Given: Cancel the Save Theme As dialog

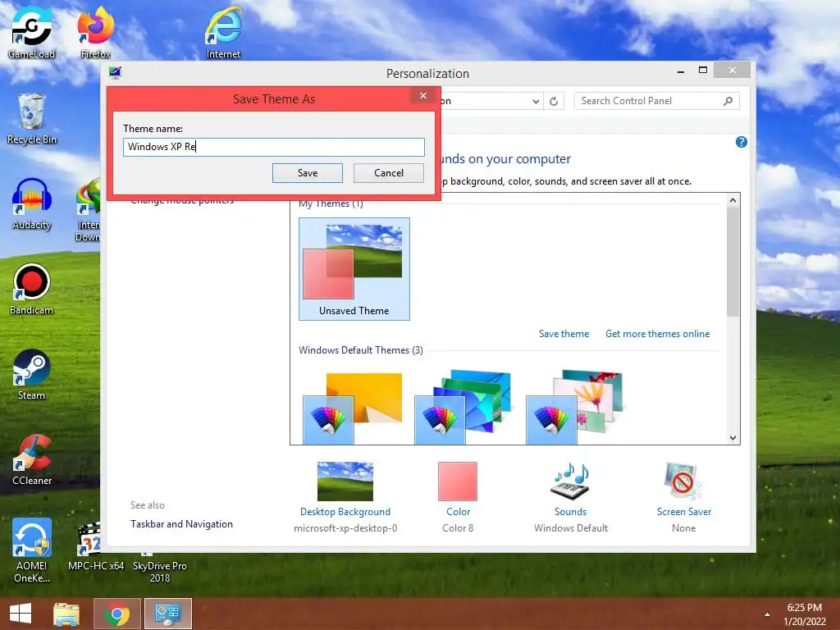Looking at the screenshot, I should (x=388, y=173).
